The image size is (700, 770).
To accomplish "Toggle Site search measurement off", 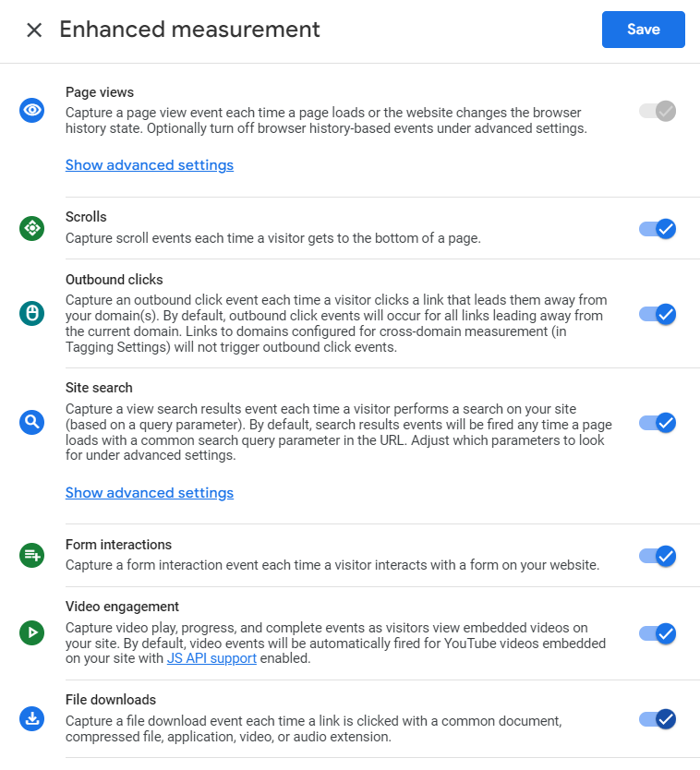I will (x=658, y=423).
